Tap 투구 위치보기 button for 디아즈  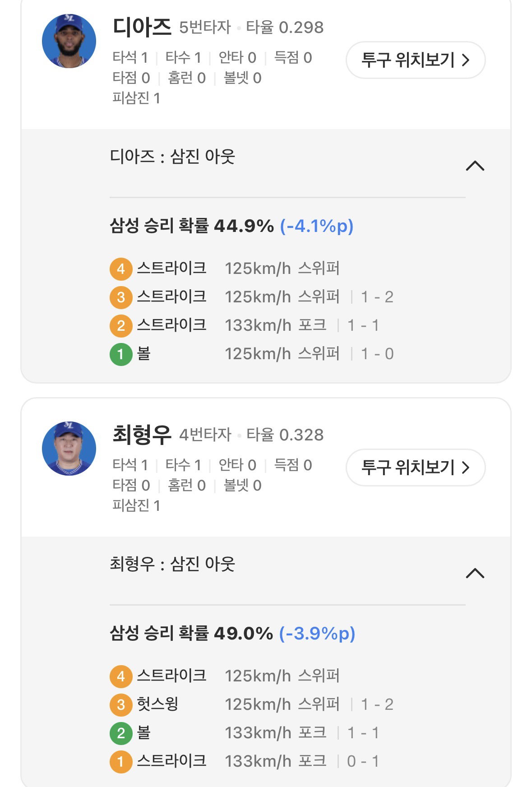(416, 60)
